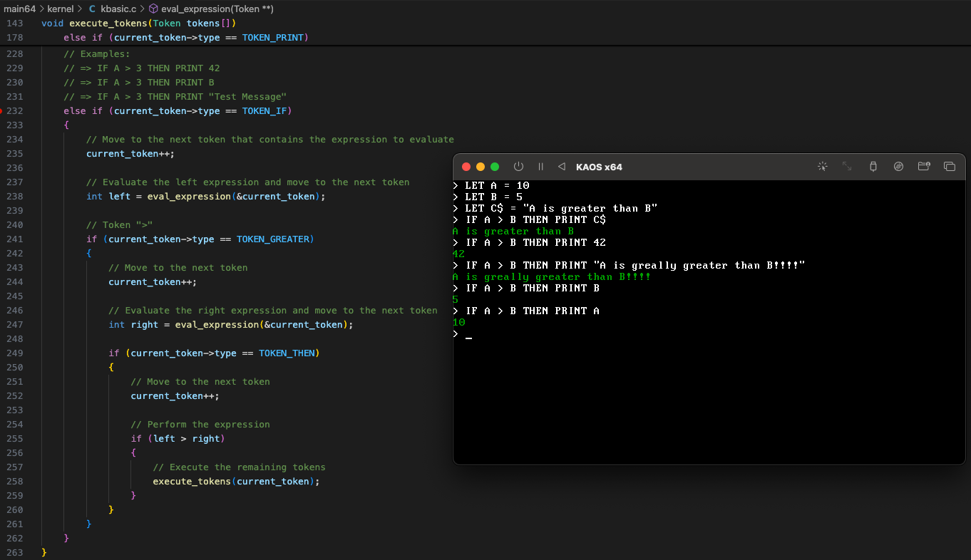This screenshot has height=560, width=971.
Task: Click 'IF A > B THEN PRINT A' console line
Action: click(532, 311)
